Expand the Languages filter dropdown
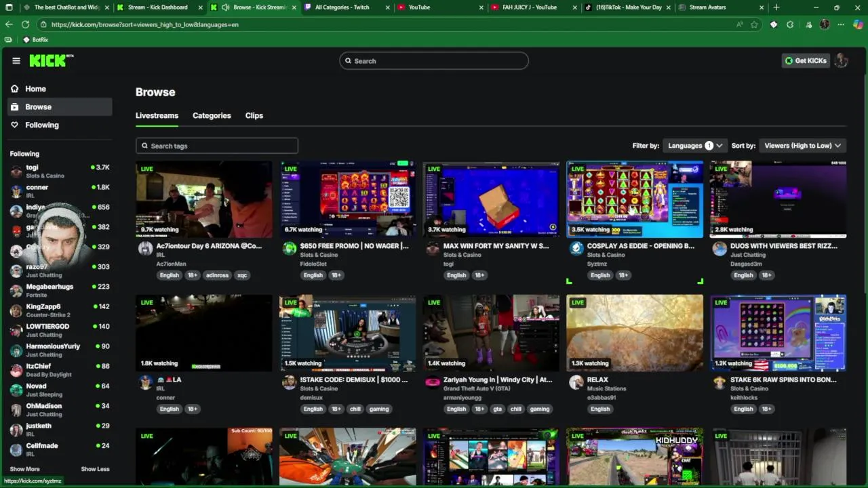Image resolution: width=868 pixels, height=488 pixels. coord(695,145)
